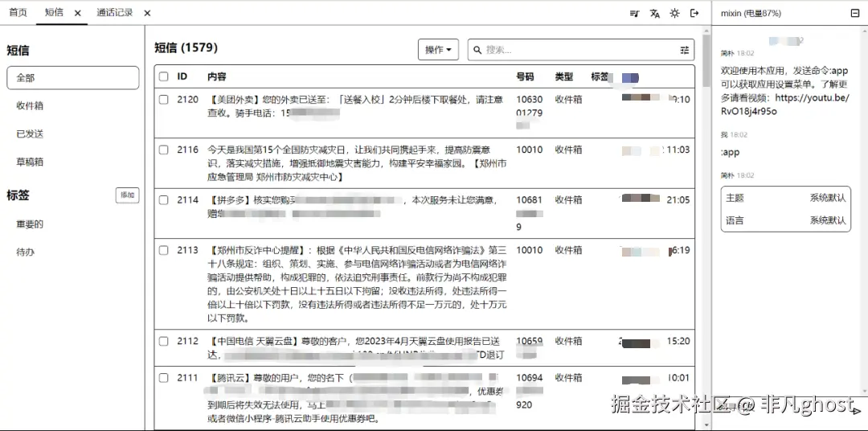Click the 语言 系统默认 setting row

coord(785,220)
